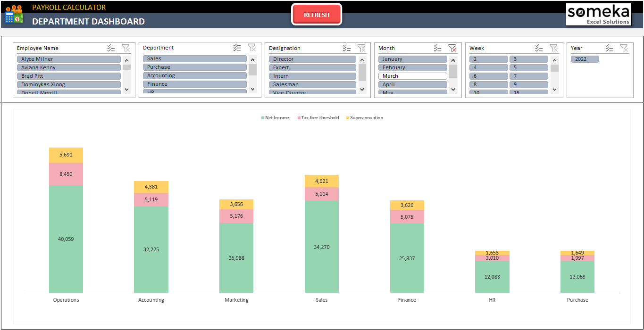The width and height of the screenshot is (644, 330).
Task: Select 2022 in Year slicer
Action: coord(585,59)
